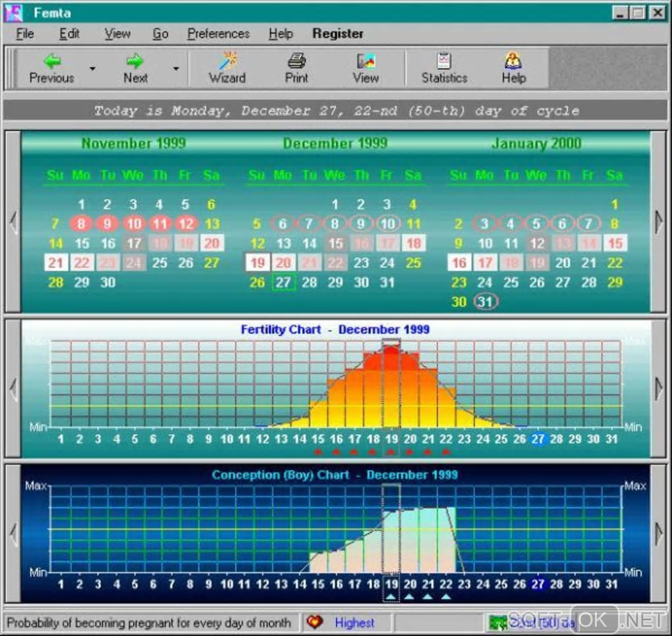This screenshot has height=636, width=672.
Task: Click day 27 on Conception Chart axis
Action: (x=538, y=584)
